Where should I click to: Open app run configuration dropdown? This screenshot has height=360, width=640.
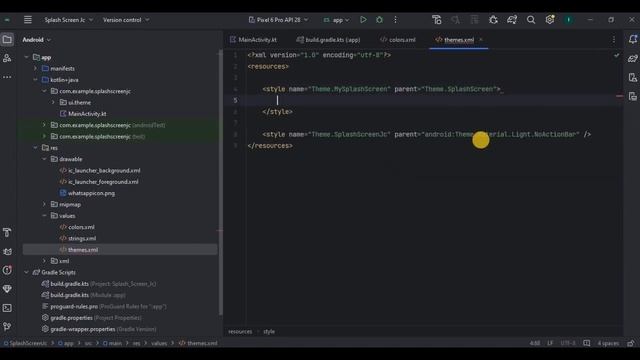point(336,20)
